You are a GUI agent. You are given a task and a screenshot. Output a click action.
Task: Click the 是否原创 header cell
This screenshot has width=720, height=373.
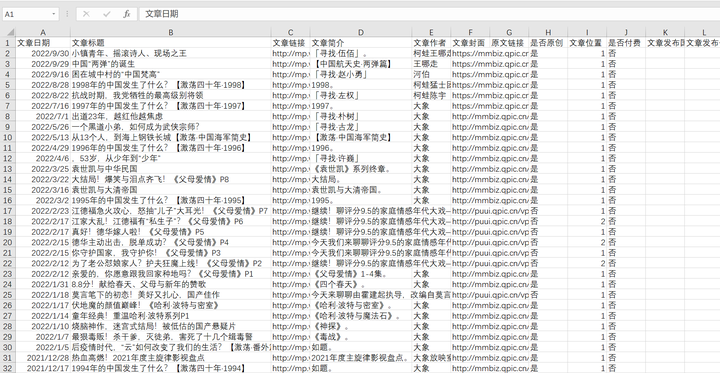click(548, 43)
